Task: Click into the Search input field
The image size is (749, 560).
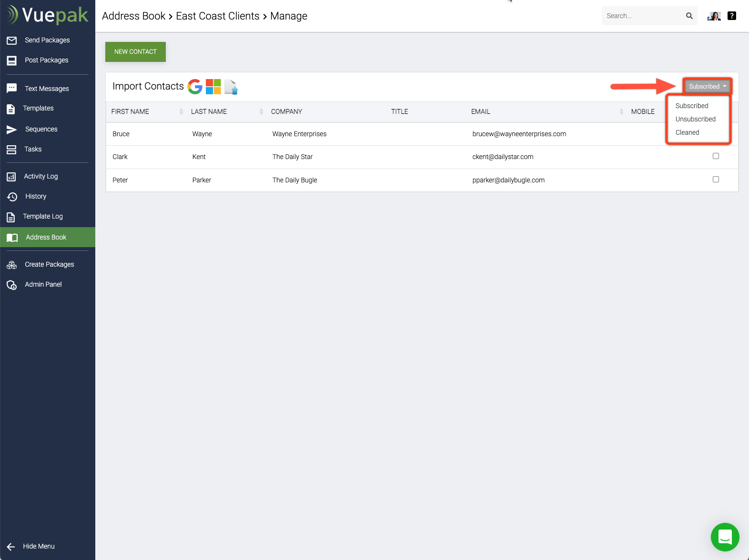Action: point(642,16)
